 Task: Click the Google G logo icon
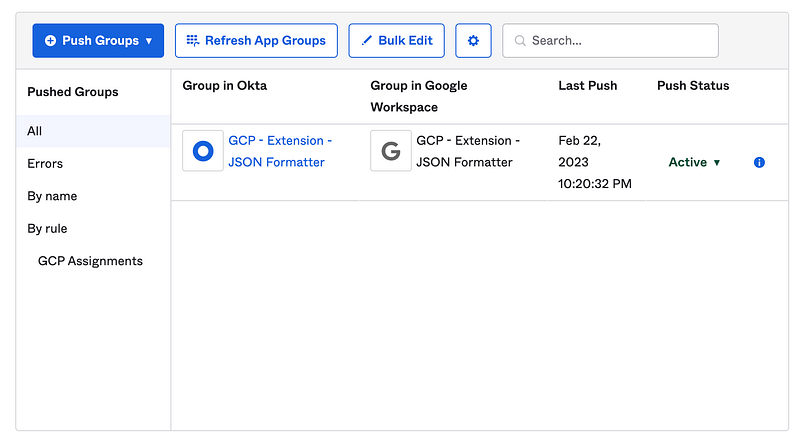point(391,151)
